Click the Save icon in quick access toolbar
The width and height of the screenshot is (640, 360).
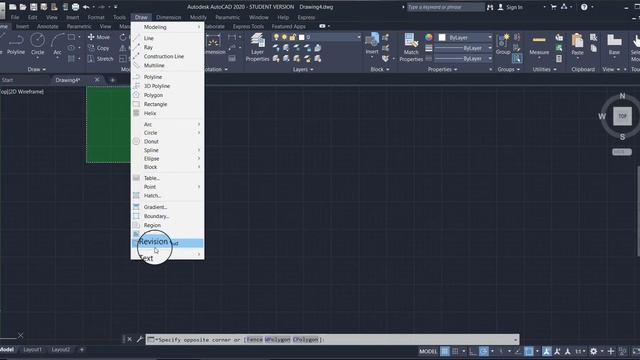33,7
